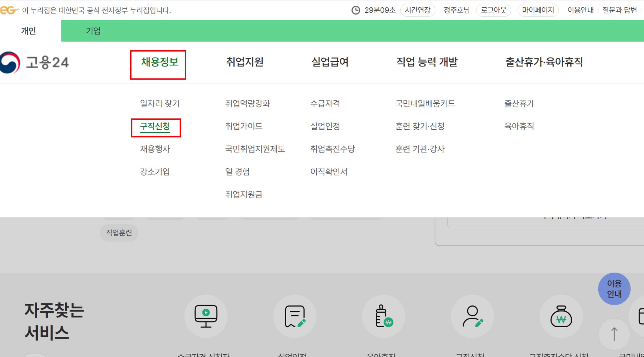Click the money bag won icon
This screenshot has height=357, width=644.
pyautogui.click(x=561, y=316)
